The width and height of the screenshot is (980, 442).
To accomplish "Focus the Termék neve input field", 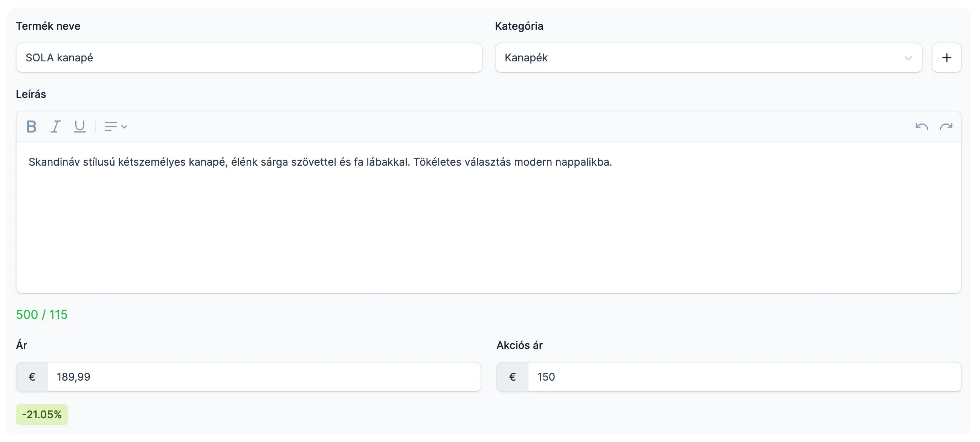I will click(249, 58).
